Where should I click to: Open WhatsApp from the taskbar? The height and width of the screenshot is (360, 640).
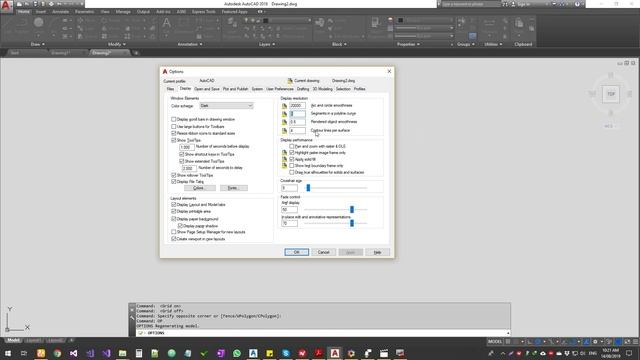click(237, 353)
